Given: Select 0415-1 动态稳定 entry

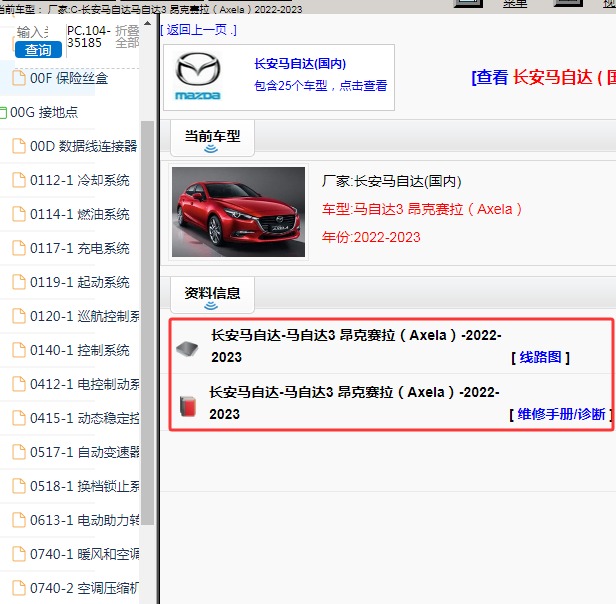Looking at the screenshot, I should coord(84,418).
